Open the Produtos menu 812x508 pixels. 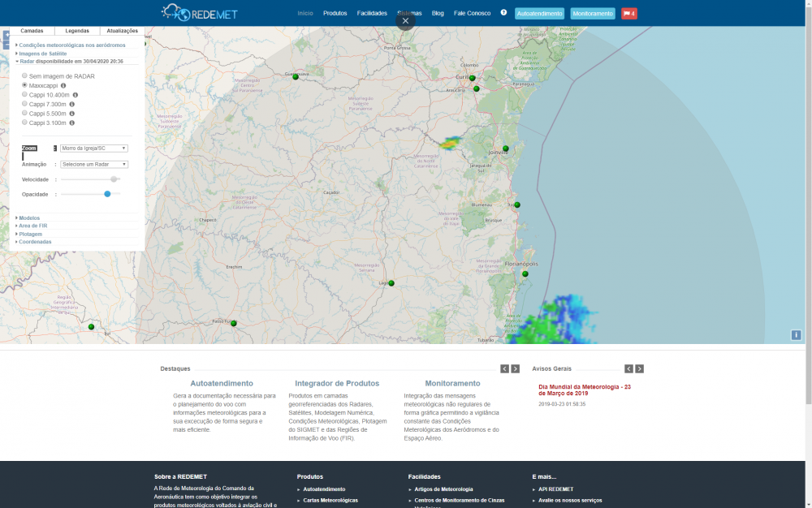point(335,14)
